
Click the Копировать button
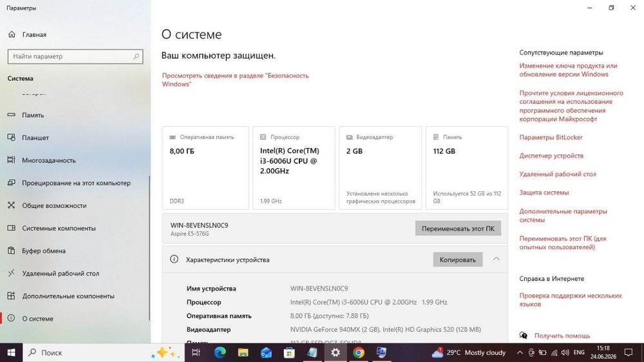(x=457, y=260)
